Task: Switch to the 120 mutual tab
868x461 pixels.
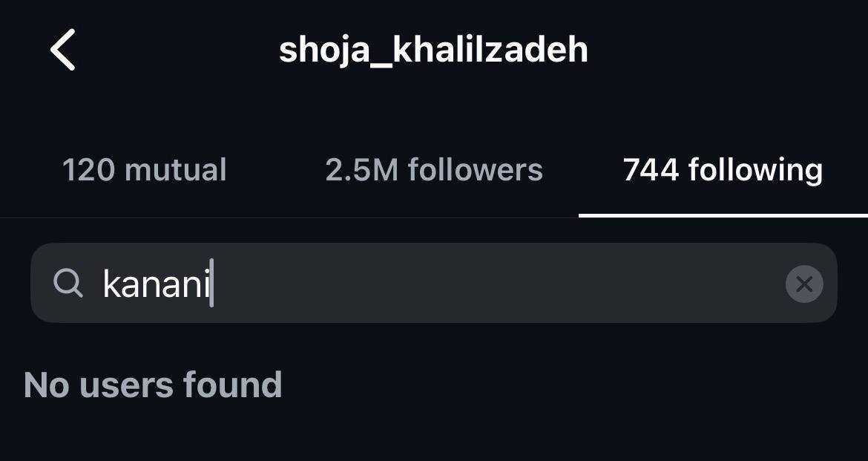Action: coord(145,170)
